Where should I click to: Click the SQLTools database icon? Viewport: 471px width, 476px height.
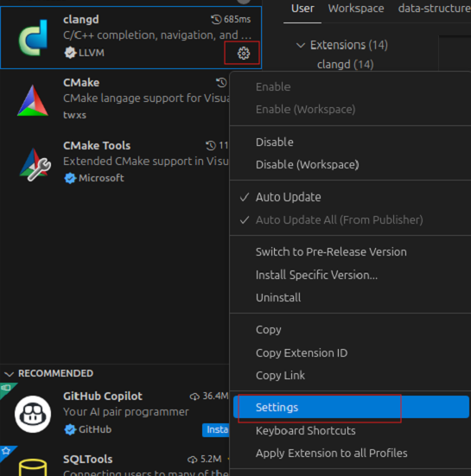point(33,466)
